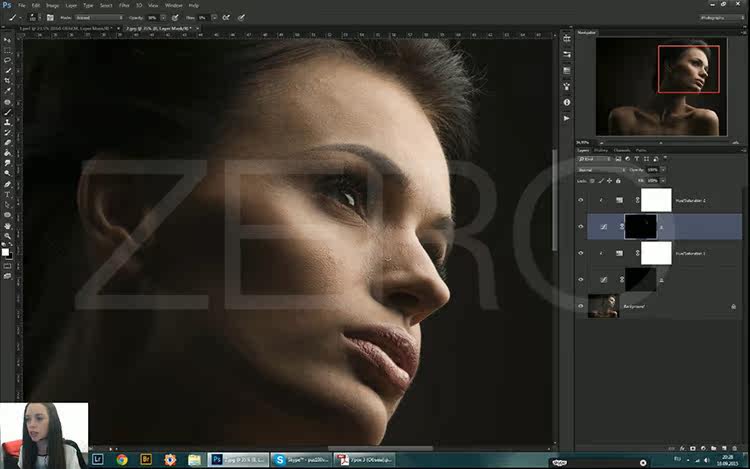Click the lock all layer icon
Viewport: 750px width, 469px height.
tap(618, 181)
